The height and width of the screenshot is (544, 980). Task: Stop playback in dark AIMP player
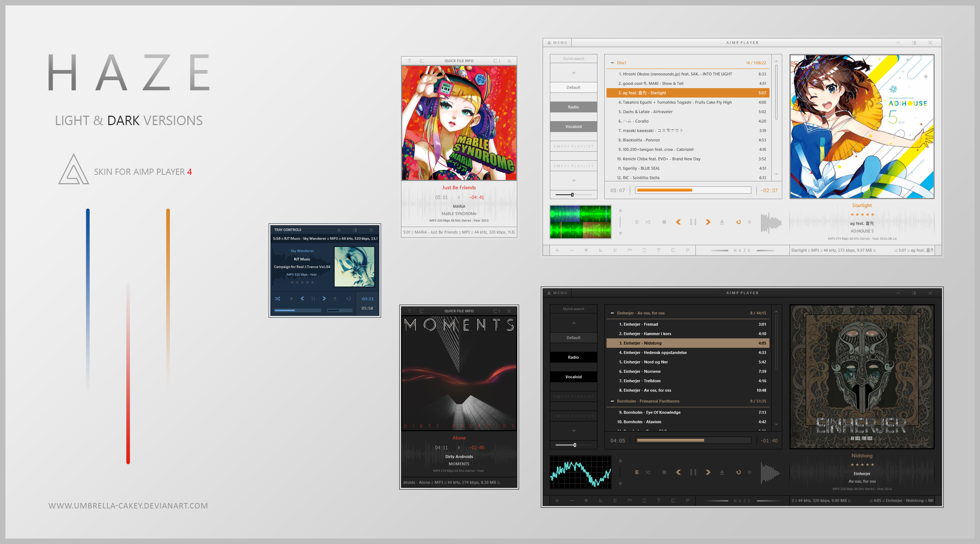point(664,472)
